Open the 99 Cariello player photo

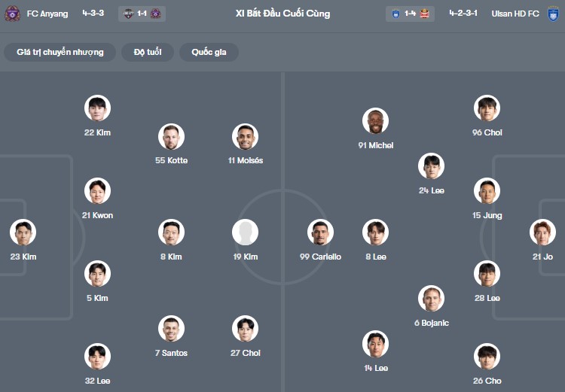coord(321,232)
